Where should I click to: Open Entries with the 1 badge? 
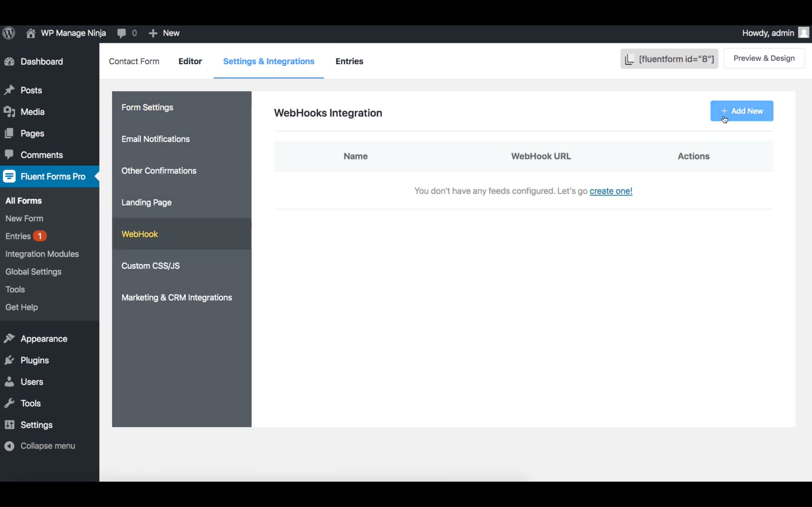(18, 236)
